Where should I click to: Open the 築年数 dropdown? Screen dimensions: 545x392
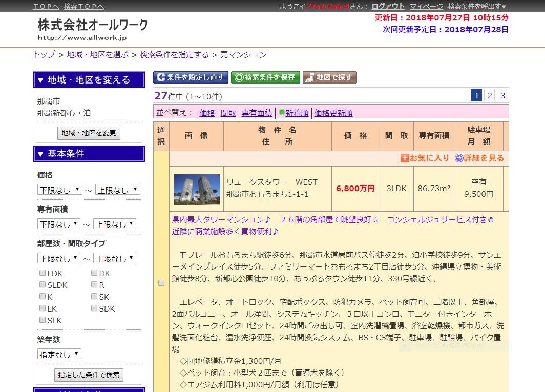point(59,354)
